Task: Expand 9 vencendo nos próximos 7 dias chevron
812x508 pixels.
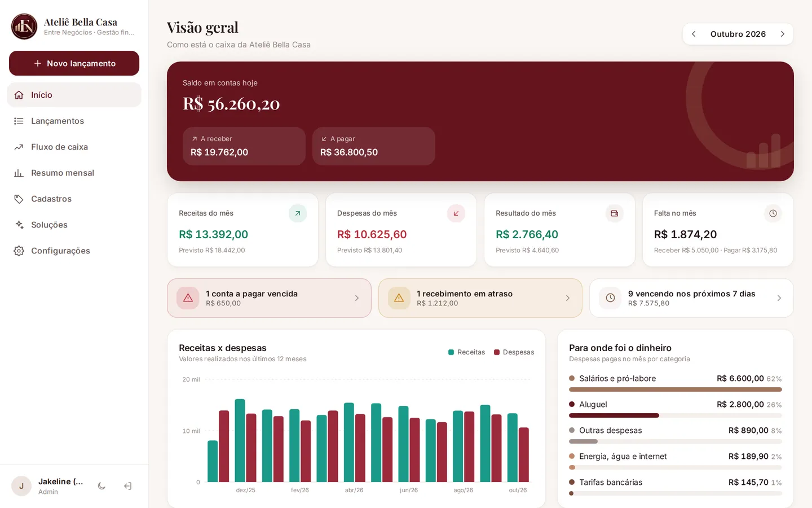Action: (779, 298)
